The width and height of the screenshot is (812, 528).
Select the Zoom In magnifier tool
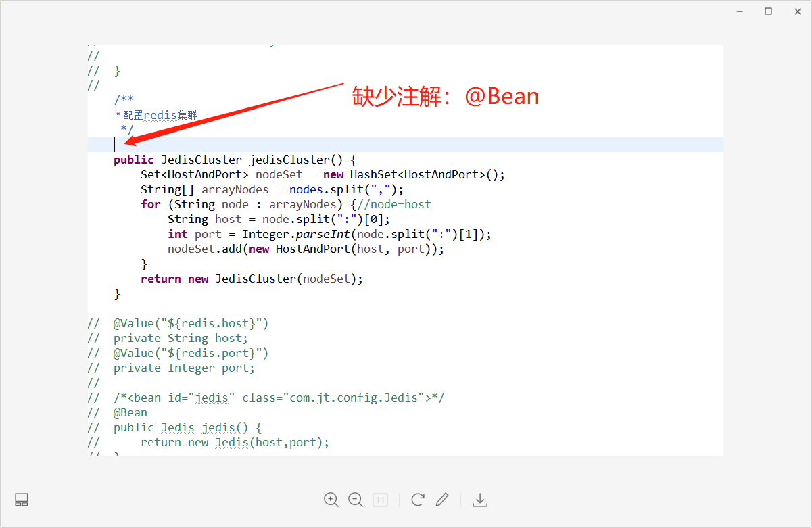pos(331,500)
